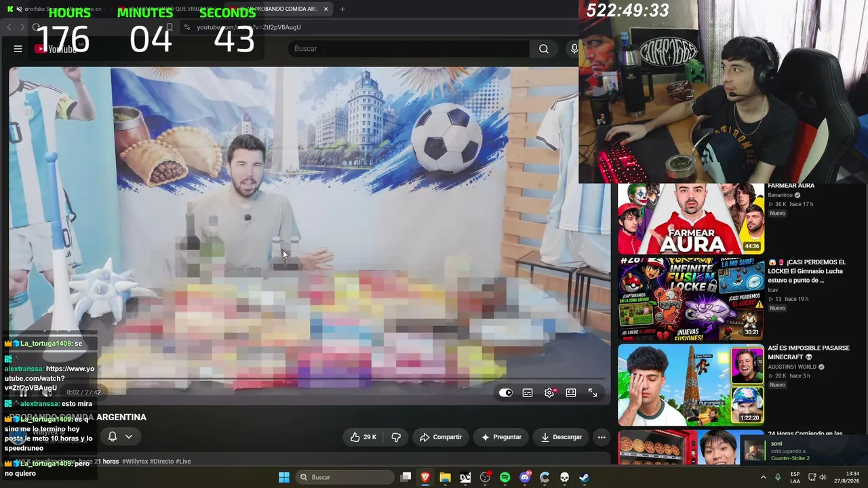Click the Preguntar button
The width and height of the screenshot is (868, 488).
pos(501,437)
